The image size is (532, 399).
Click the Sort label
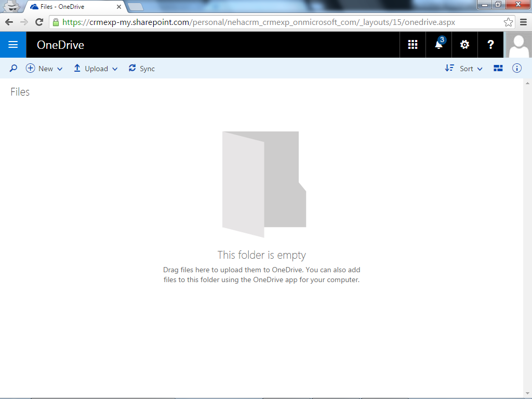click(466, 69)
